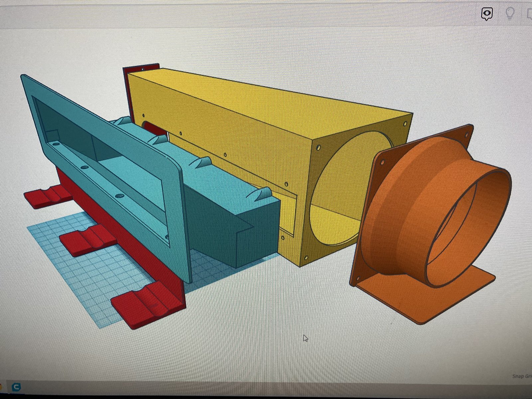This screenshot has width=532, height=399.
Task: Click the orange circular icon in the taskbar corner
Action: coord(1,387)
